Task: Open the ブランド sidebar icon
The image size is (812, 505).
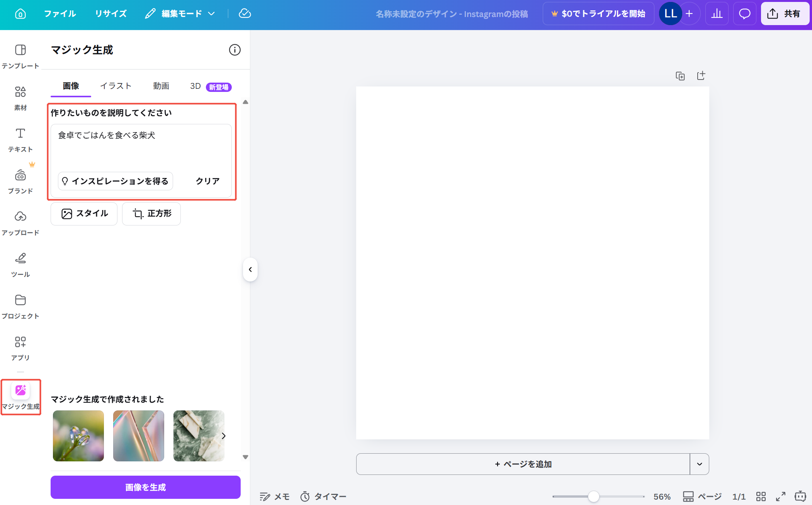Action: [x=20, y=177]
